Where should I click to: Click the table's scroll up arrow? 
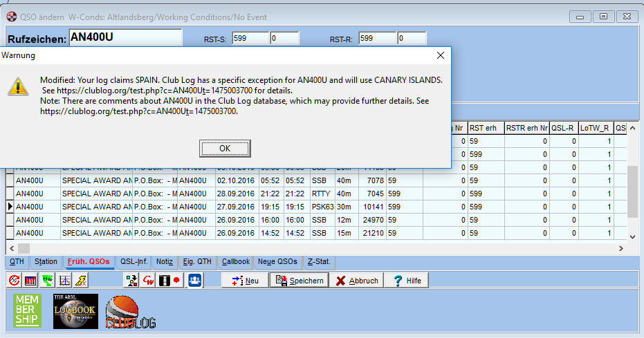click(632, 129)
